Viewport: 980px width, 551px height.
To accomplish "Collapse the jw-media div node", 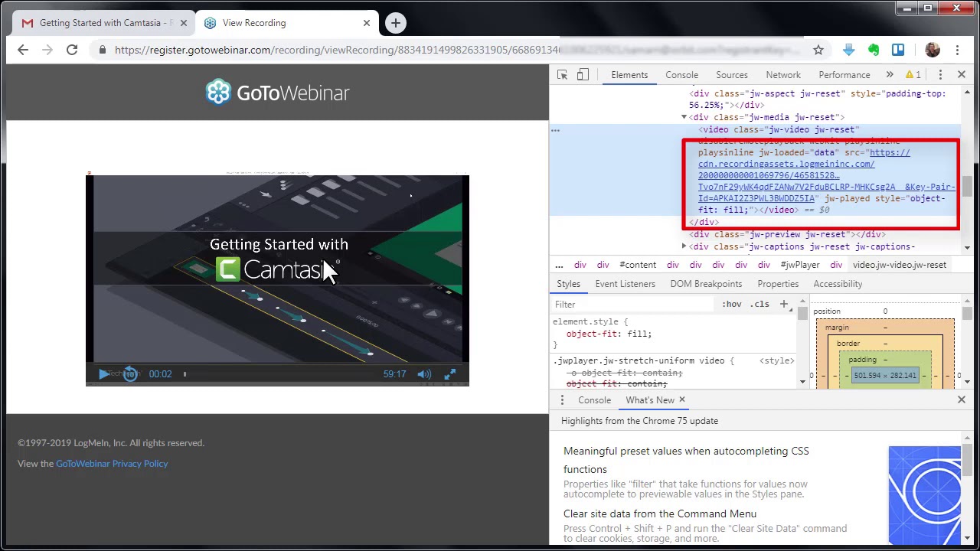I will tap(684, 117).
